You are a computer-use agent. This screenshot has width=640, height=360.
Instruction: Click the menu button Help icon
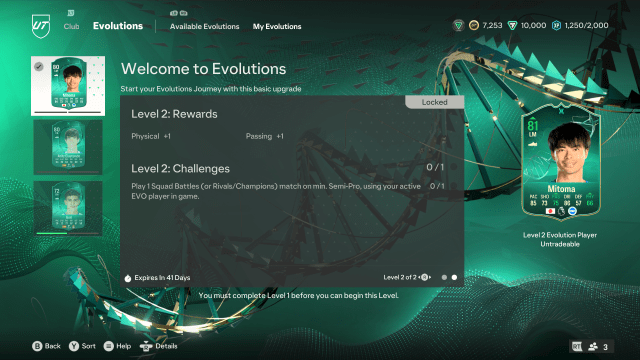tap(109, 346)
